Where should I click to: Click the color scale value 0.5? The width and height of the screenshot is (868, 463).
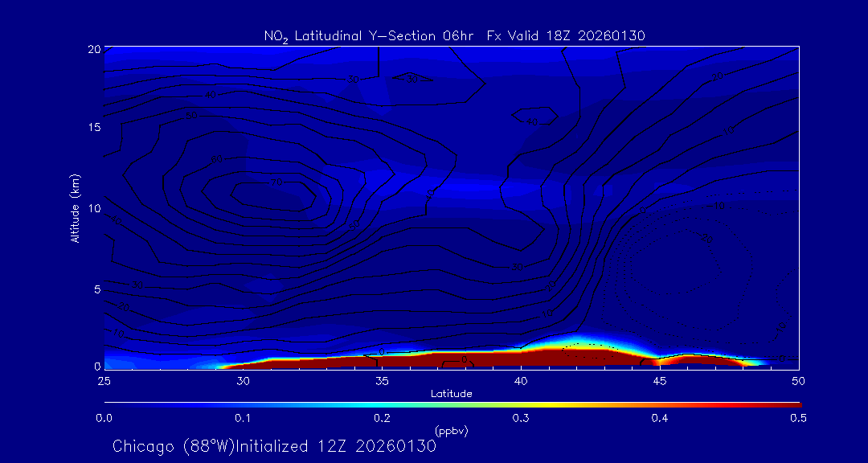pos(798,419)
